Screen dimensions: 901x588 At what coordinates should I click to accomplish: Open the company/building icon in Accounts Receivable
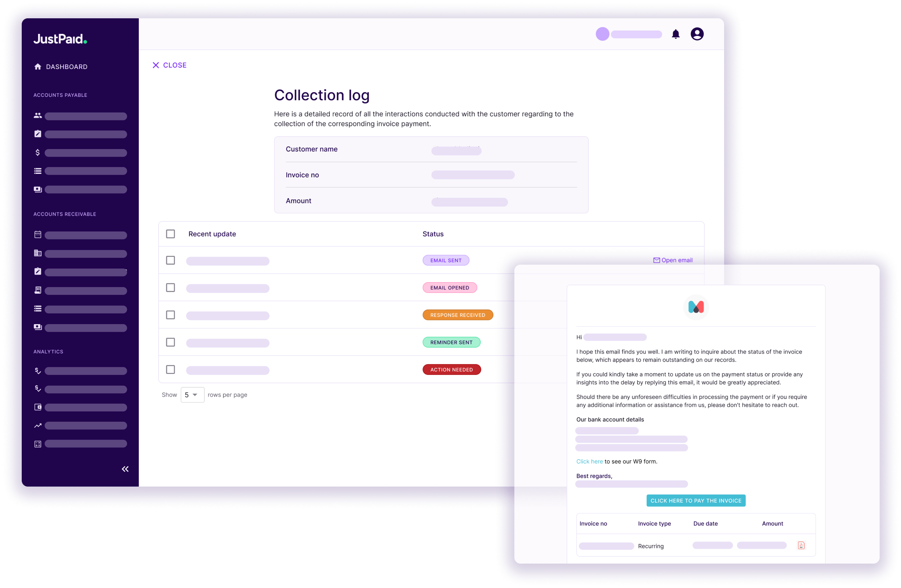(38, 253)
